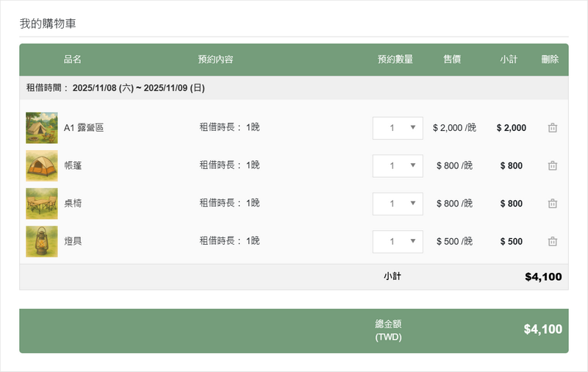588x372 pixels.
Task: Change 燈具 quantity using dropdown
Action: pyautogui.click(x=398, y=241)
